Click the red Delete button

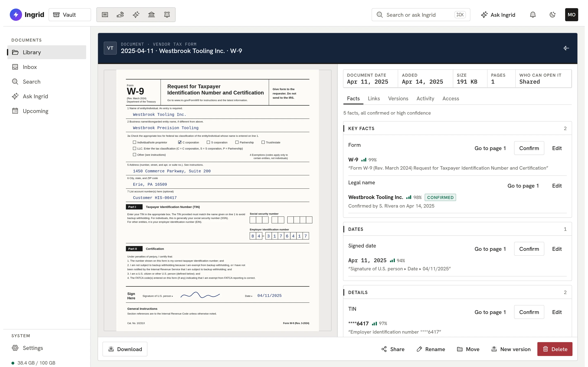[x=555, y=349]
